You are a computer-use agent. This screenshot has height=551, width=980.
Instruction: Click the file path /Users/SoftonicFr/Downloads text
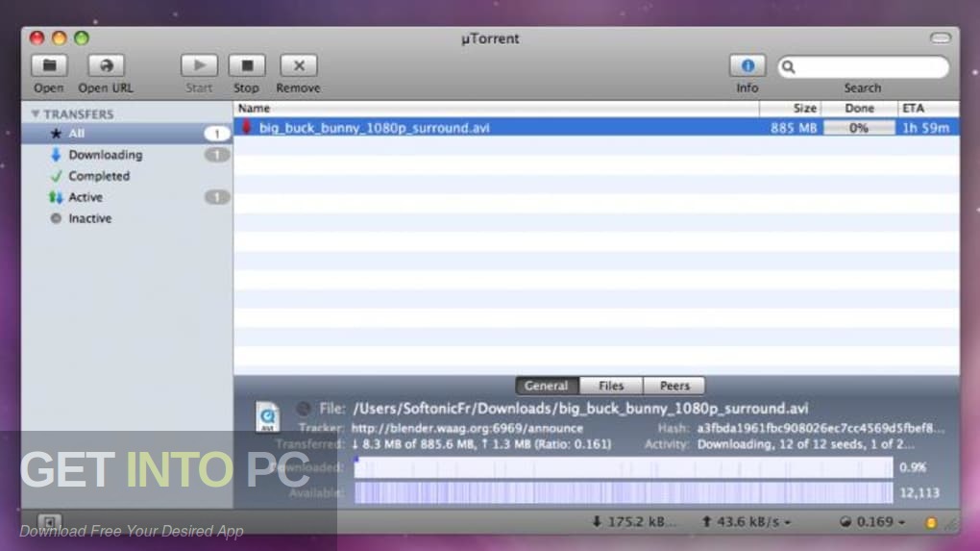(580, 409)
